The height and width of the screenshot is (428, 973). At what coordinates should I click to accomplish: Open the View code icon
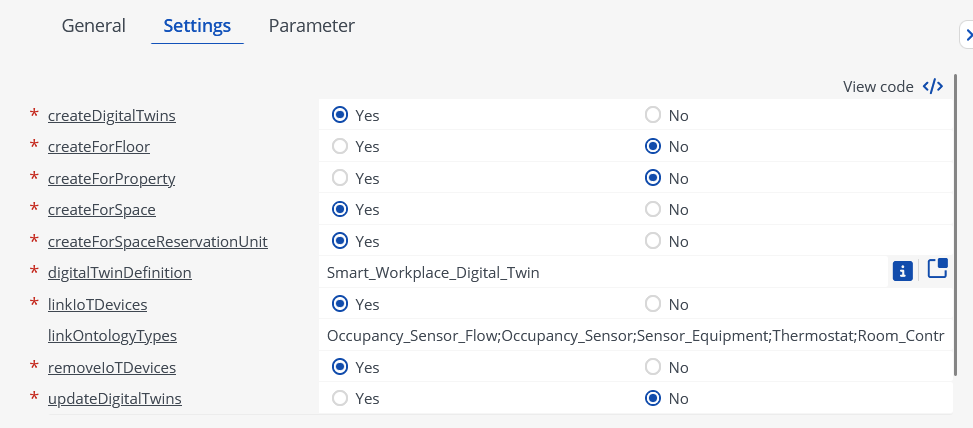(933, 86)
